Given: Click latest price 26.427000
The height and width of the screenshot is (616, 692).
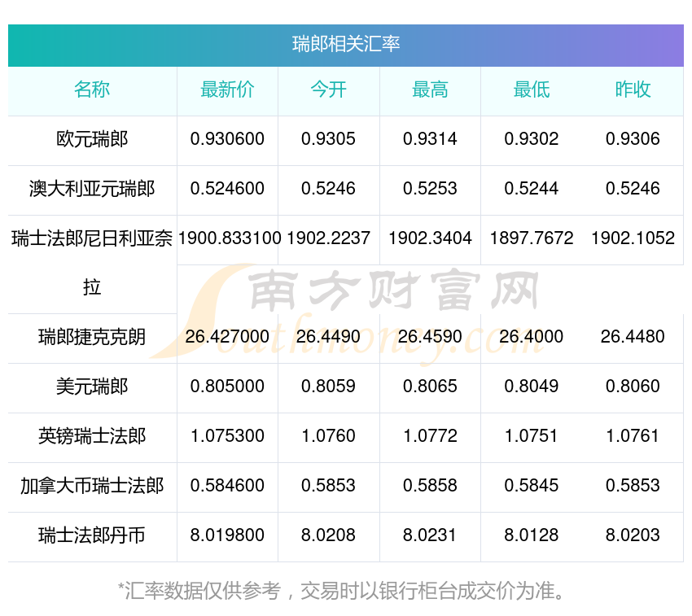Looking at the screenshot, I should coord(227,337).
